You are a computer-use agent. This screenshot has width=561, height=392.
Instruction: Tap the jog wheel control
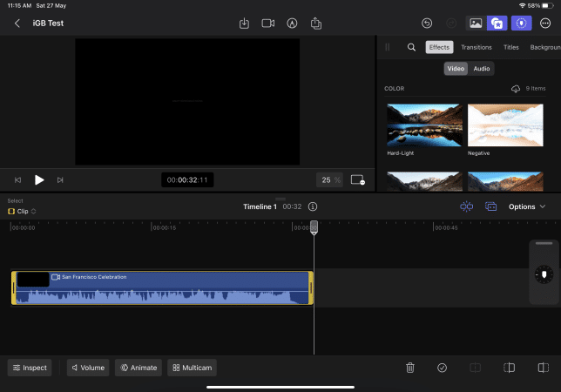tap(544, 274)
